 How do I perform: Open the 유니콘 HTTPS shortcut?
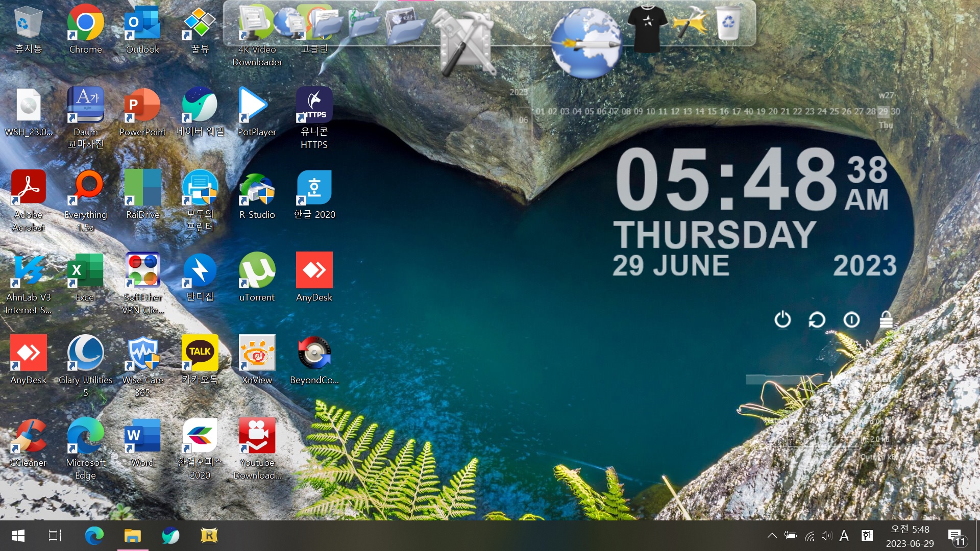314,118
